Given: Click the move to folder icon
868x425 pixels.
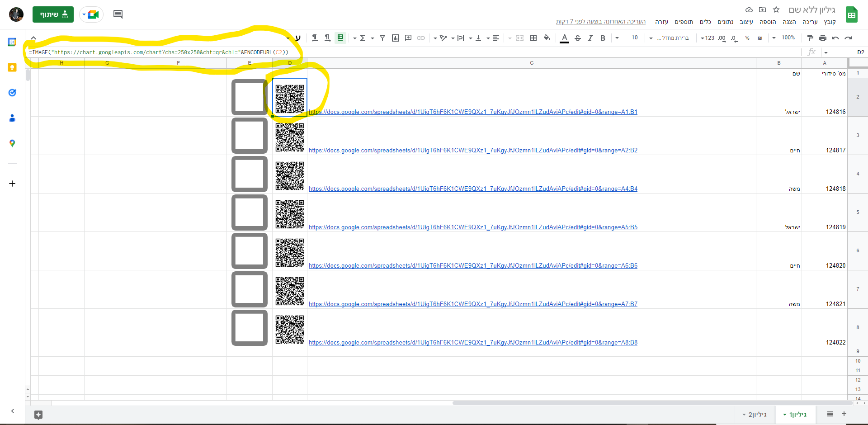Looking at the screenshot, I should click(x=763, y=9).
